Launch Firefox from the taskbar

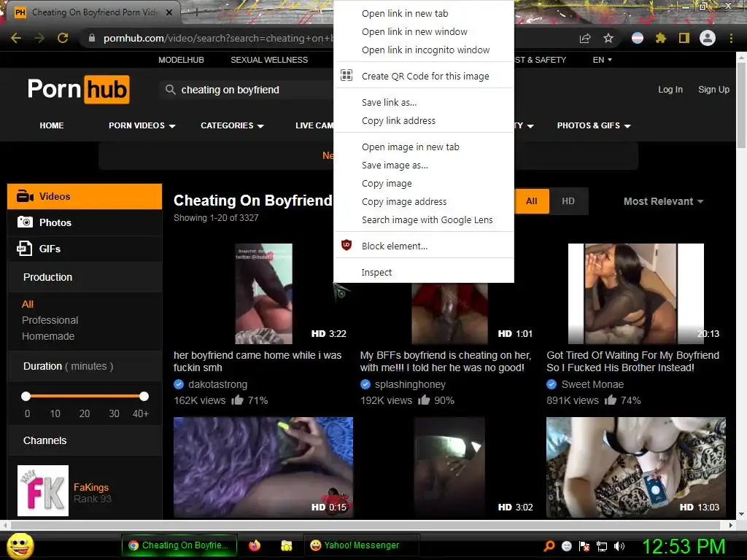pos(255,545)
